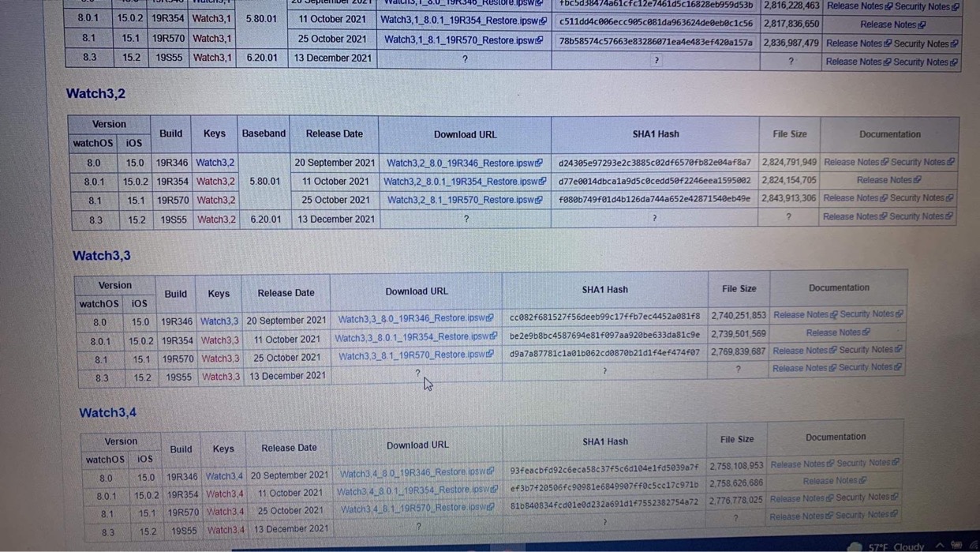Select SHA1 hash starting d9a7a87781c1a01b
Image resolution: width=980 pixels, height=552 pixels.
[x=604, y=353]
